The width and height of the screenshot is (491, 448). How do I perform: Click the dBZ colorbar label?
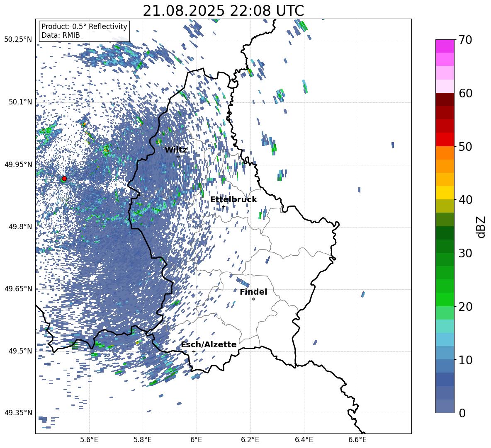pos(481,227)
